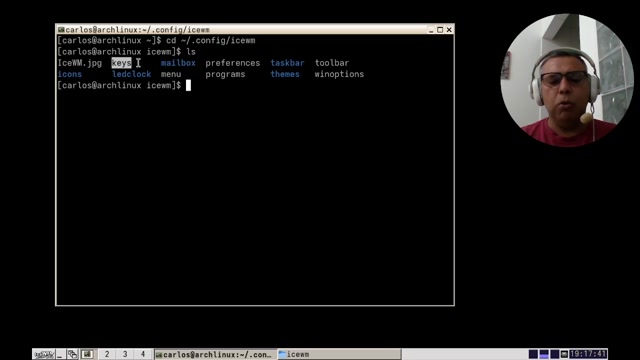
Task: Click the highlighted 'keys' file name
Action: [122, 63]
